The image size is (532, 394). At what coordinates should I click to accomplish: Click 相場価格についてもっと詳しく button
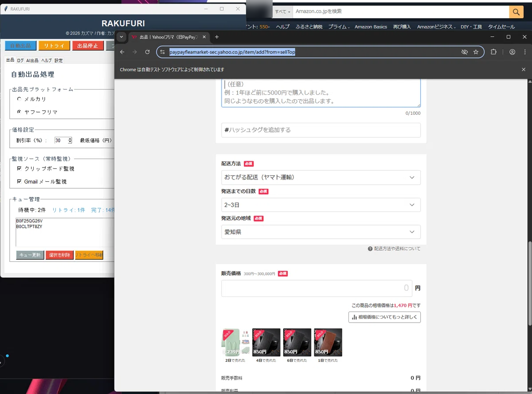tap(384, 317)
